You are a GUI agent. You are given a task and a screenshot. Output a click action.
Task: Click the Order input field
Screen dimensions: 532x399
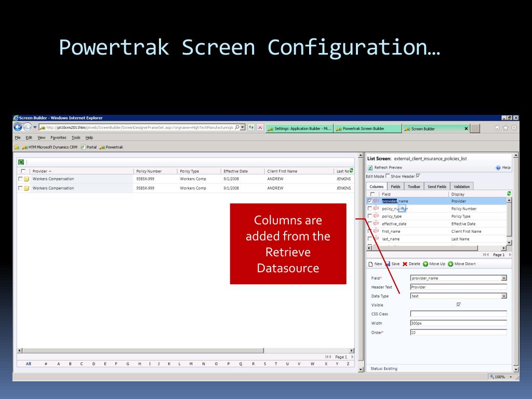[458, 332]
